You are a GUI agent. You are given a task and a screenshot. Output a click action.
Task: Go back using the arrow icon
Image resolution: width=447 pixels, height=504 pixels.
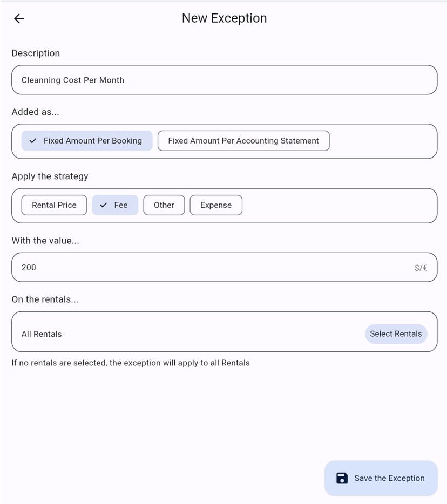pyautogui.click(x=19, y=18)
